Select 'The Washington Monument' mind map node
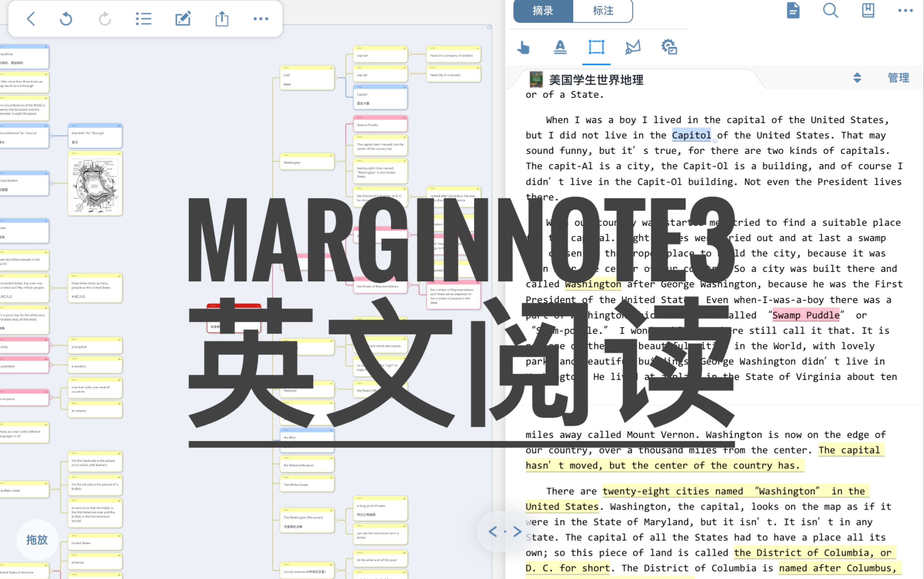Screen dimensions: 924x579 point(307,520)
